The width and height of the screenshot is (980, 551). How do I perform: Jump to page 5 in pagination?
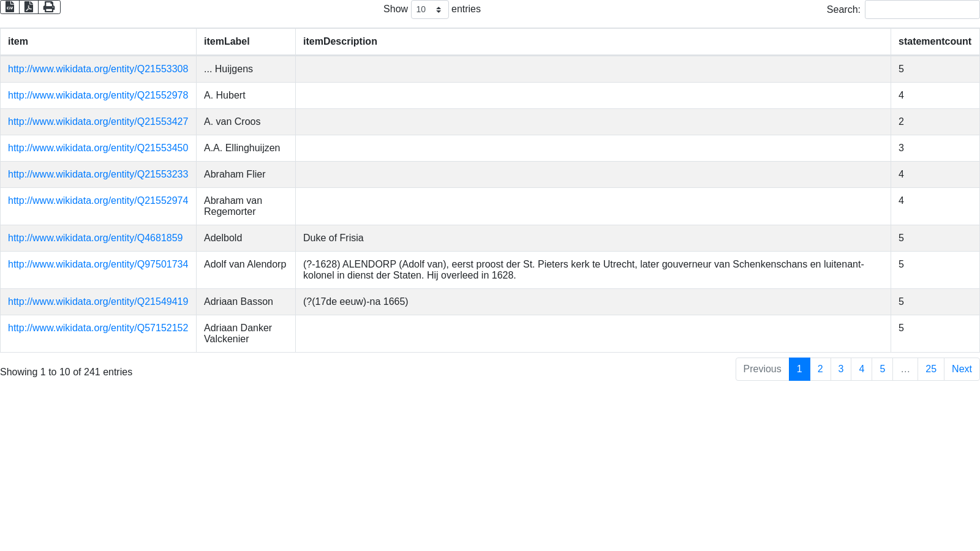point(882,369)
